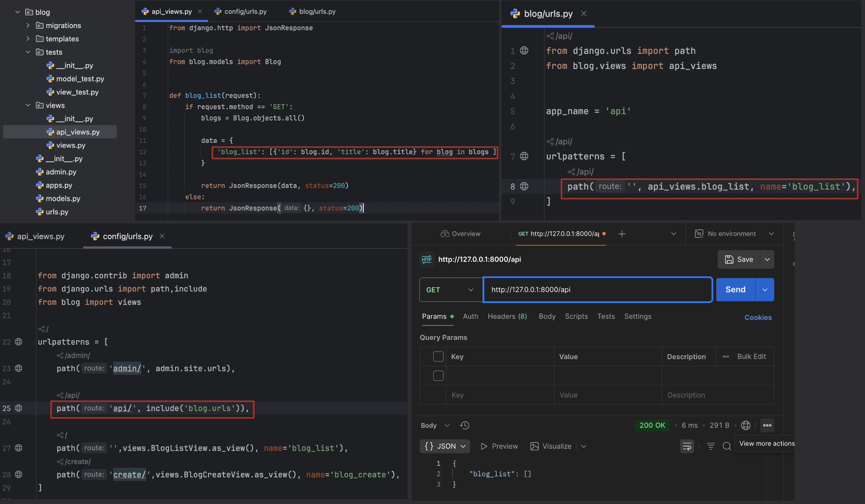Screen dimensions: 865x504
Task: Collapse the tests folder
Action: [x=28, y=52]
